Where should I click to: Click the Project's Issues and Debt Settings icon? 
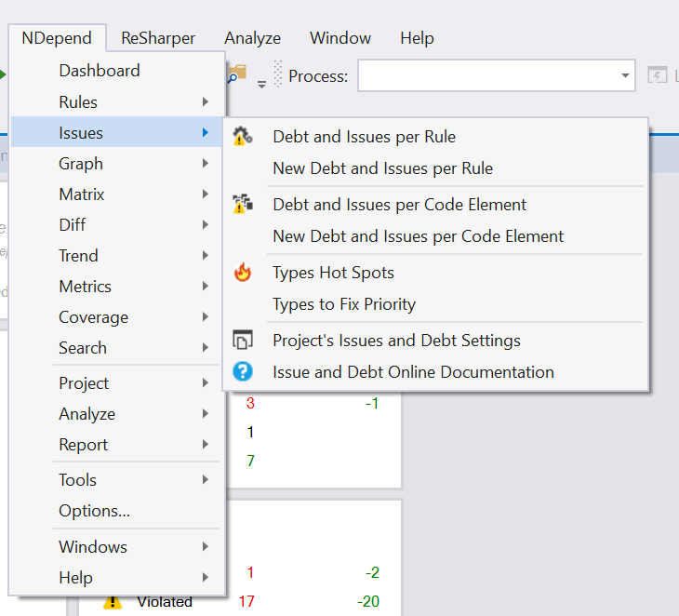[x=243, y=340]
